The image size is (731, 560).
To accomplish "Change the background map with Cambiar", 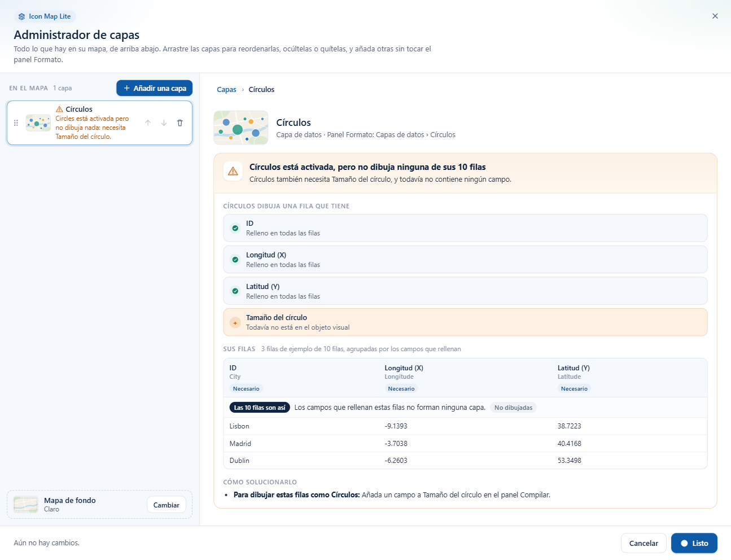I will [x=167, y=505].
